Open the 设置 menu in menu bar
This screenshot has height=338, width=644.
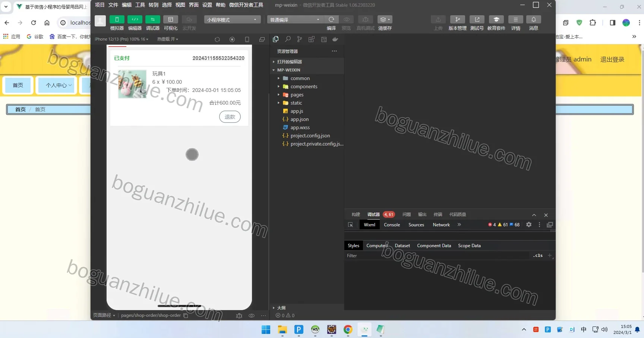click(x=207, y=5)
